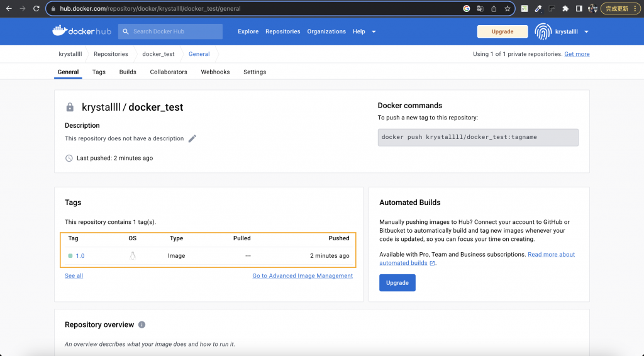Click the Search Docker Hub field

coord(170,31)
